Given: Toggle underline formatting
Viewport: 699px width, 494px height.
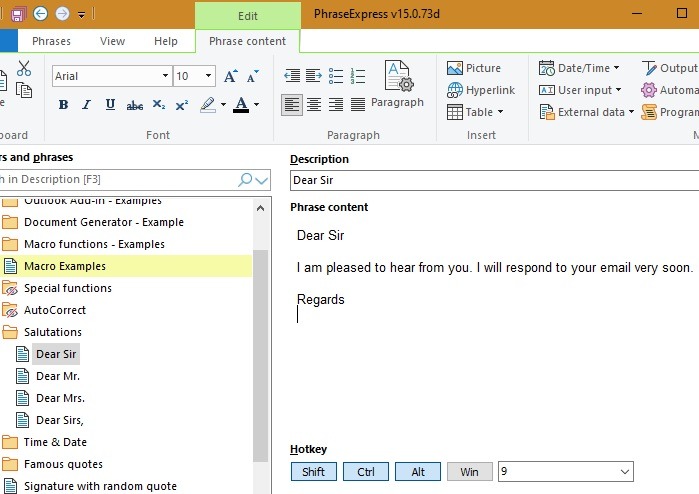Looking at the screenshot, I should 110,105.
